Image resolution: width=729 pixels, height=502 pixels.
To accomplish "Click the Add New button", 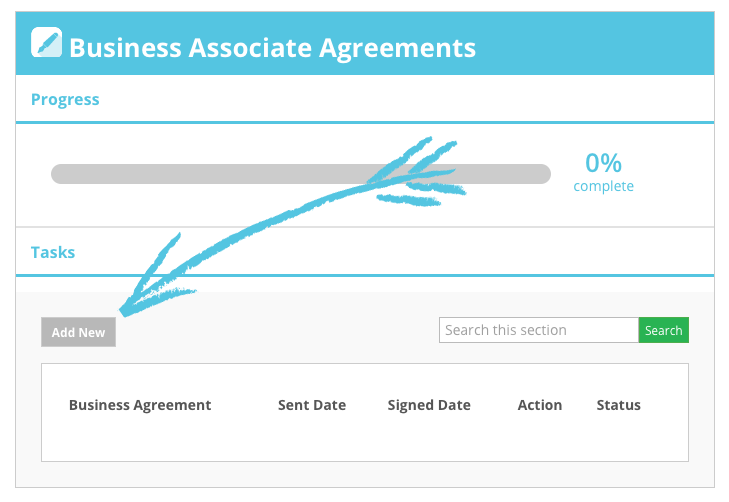I will (78, 332).
